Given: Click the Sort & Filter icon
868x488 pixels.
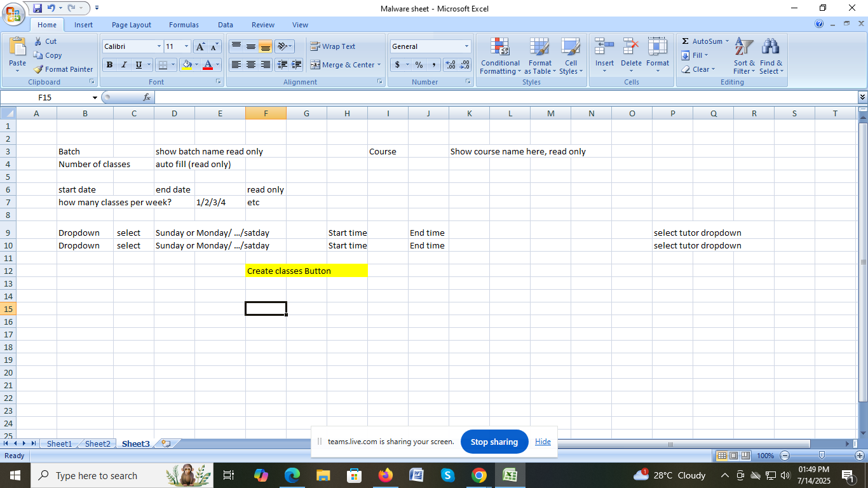Looking at the screenshot, I should (743, 56).
